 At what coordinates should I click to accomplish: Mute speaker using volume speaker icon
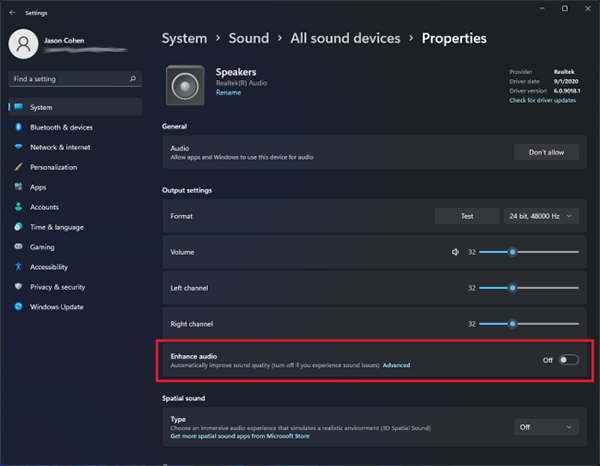[x=455, y=252]
